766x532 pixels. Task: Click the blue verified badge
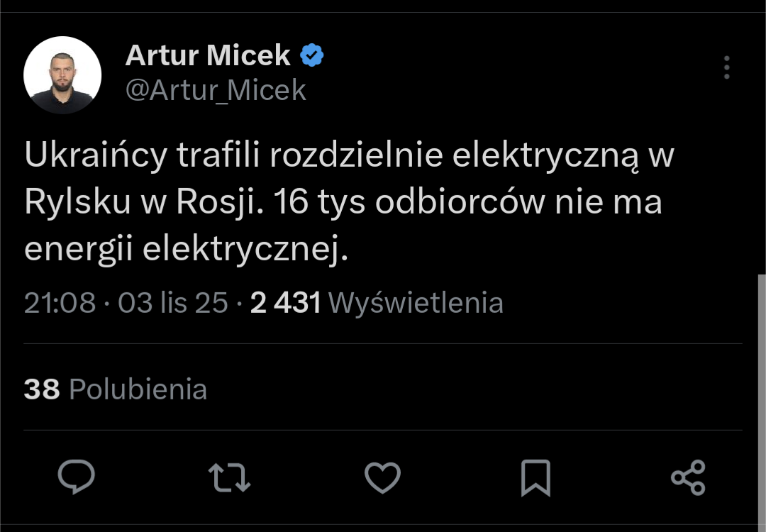click(x=312, y=55)
